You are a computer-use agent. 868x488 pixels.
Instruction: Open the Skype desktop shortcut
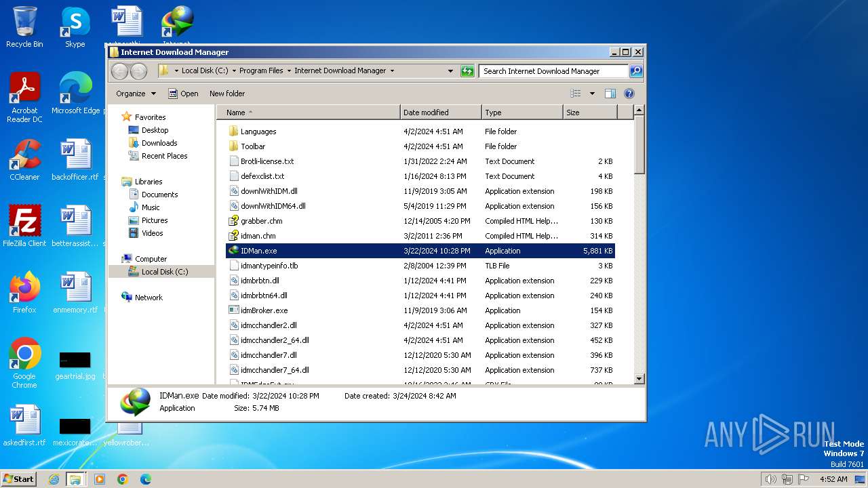pos(75,27)
